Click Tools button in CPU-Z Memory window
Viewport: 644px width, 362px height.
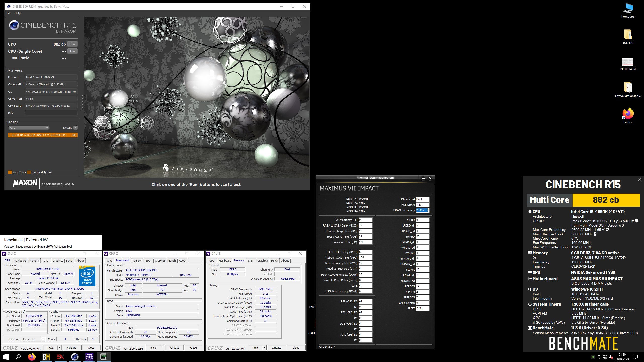point(255,348)
